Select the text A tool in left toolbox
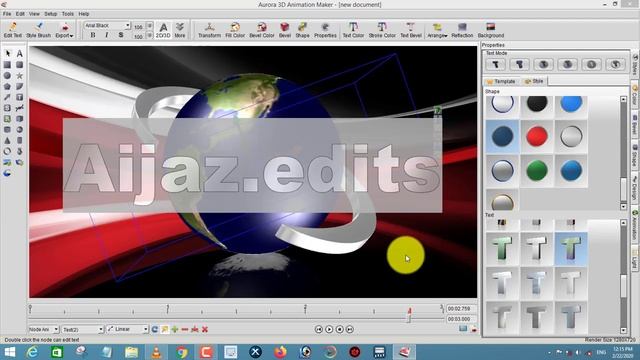Viewport: 640px width, 360px height. coord(19,53)
